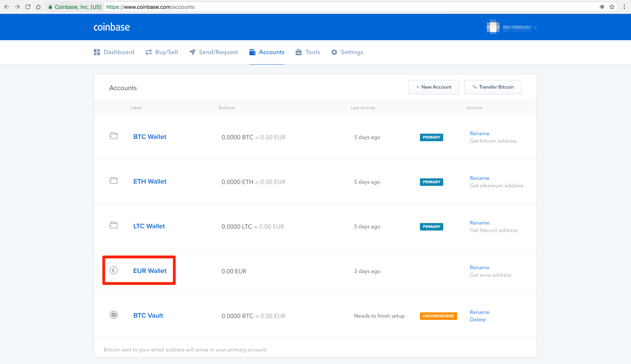631x364 pixels.
Task: Select the Accounts tab
Action: click(x=267, y=52)
